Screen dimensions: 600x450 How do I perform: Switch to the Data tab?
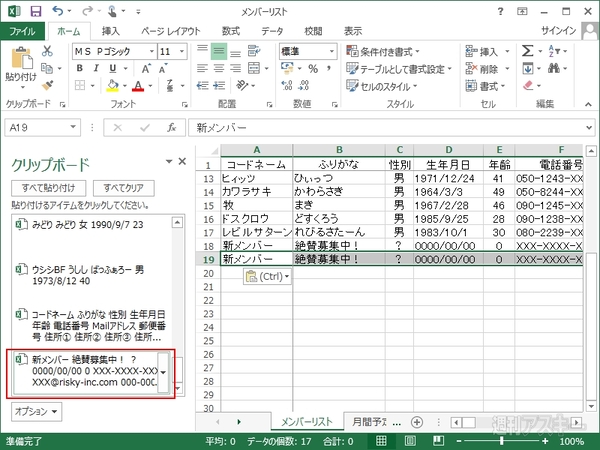coord(272,31)
